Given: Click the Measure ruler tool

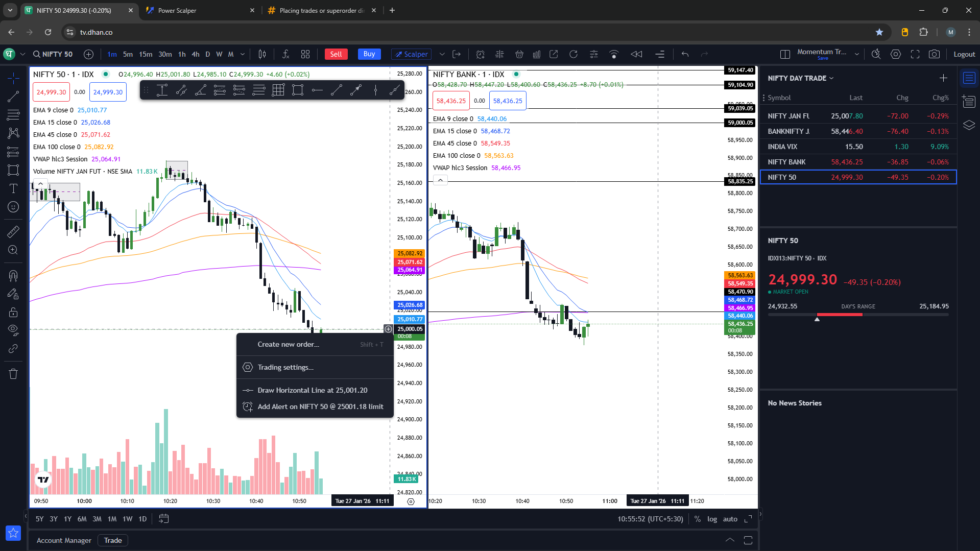Looking at the screenshot, I should coord(13,232).
